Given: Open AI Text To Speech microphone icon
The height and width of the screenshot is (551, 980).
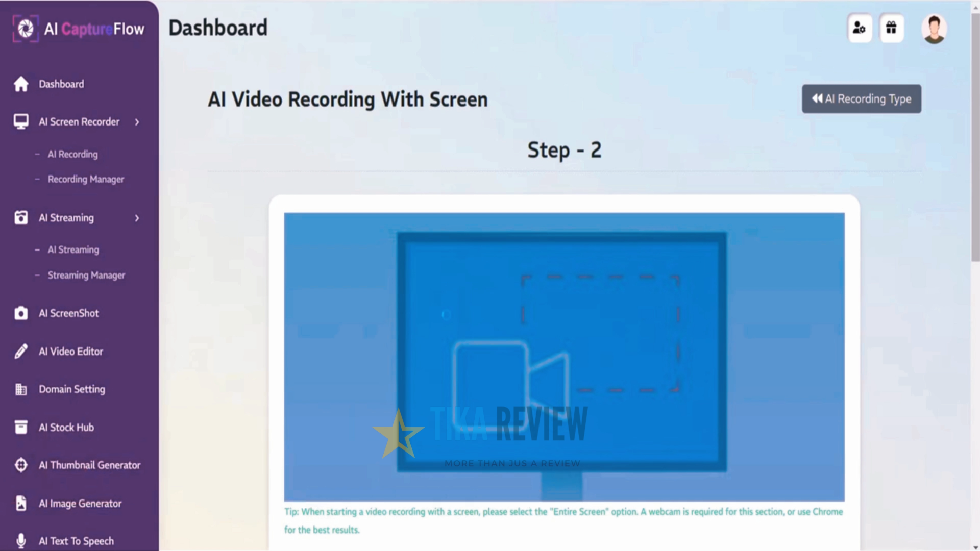Looking at the screenshot, I should pyautogui.click(x=21, y=540).
